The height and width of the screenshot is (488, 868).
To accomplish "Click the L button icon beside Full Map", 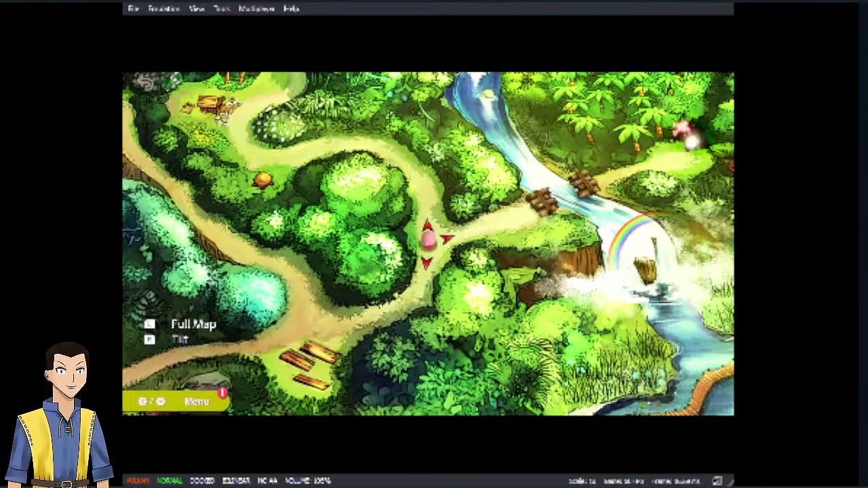I will tap(150, 324).
